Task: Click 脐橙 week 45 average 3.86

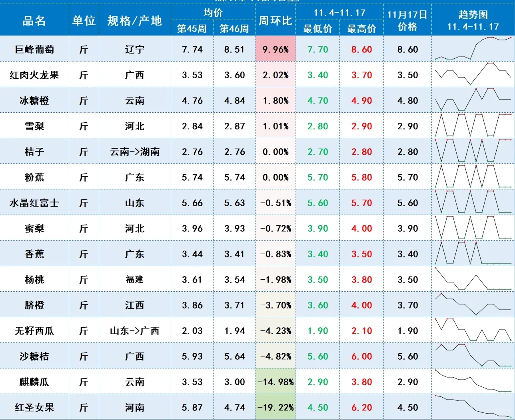Action: pos(192,305)
